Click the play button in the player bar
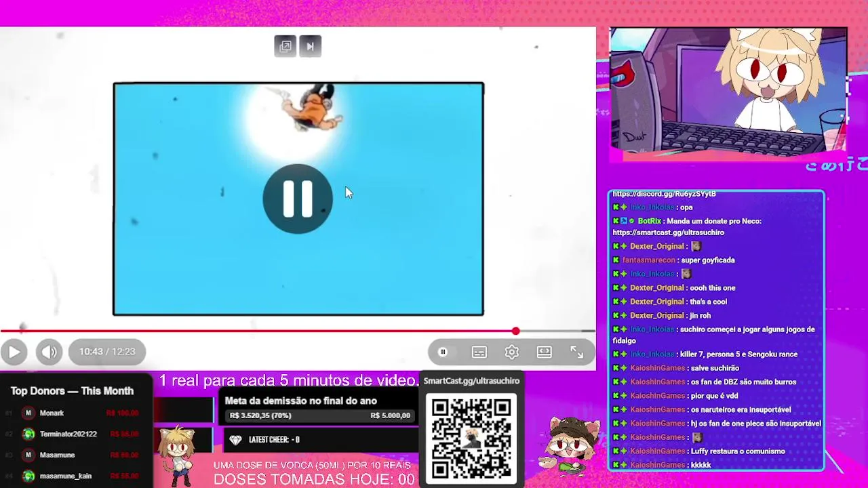Screen dimensions: 868x488 click(x=14, y=352)
